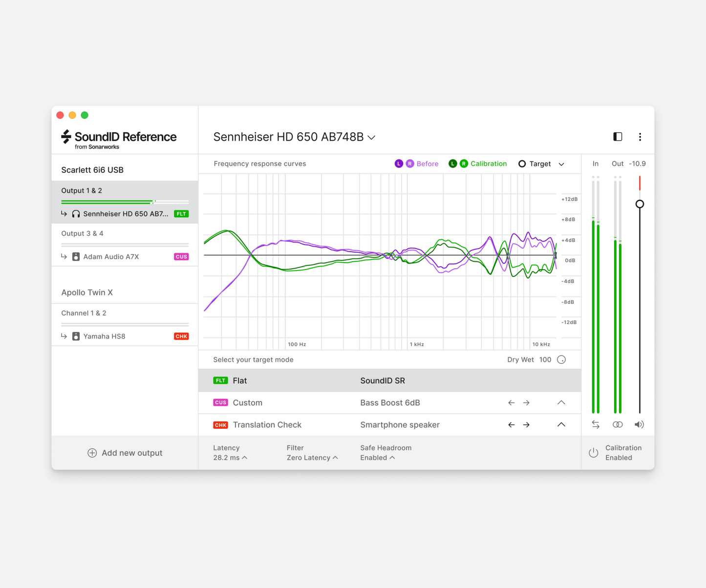Viewport: 706px width, 588px height.
Task: Open the three-dot more options menu
Action: (x=640, y=137)
